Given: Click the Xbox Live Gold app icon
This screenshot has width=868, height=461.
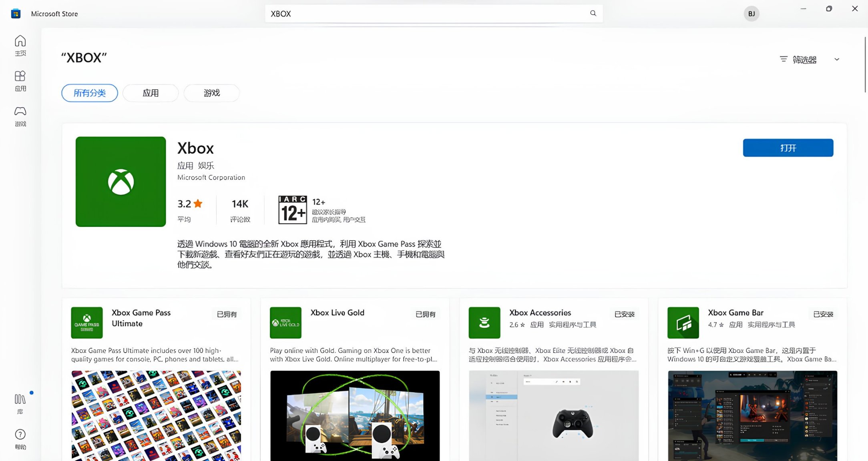Looking at the screenshot, I should [x=285, y=323].
